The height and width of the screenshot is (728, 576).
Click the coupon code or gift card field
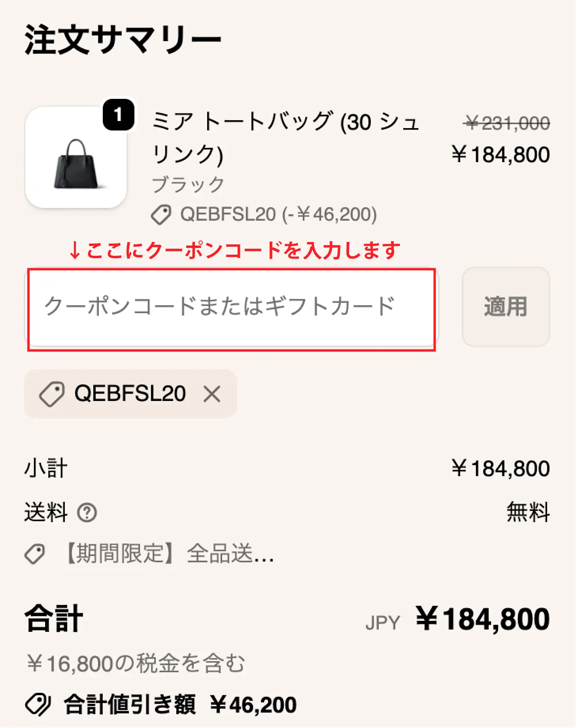(x=231, y=307)
